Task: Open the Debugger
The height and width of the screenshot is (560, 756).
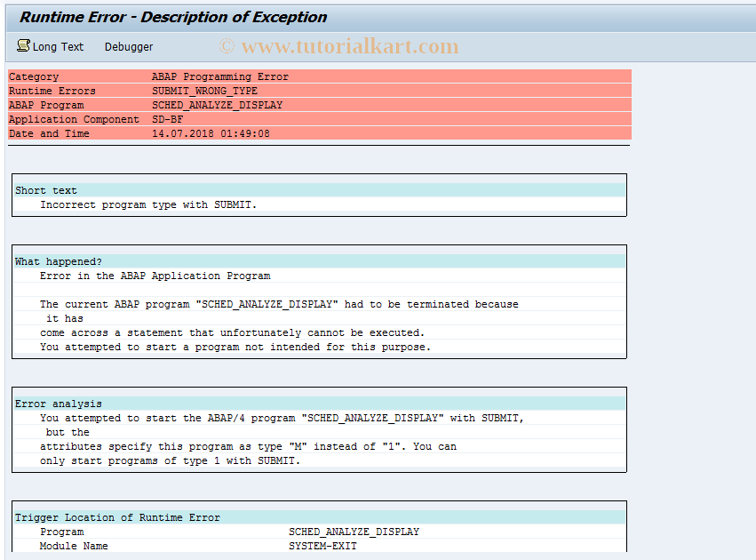Action: pos(128,46)
